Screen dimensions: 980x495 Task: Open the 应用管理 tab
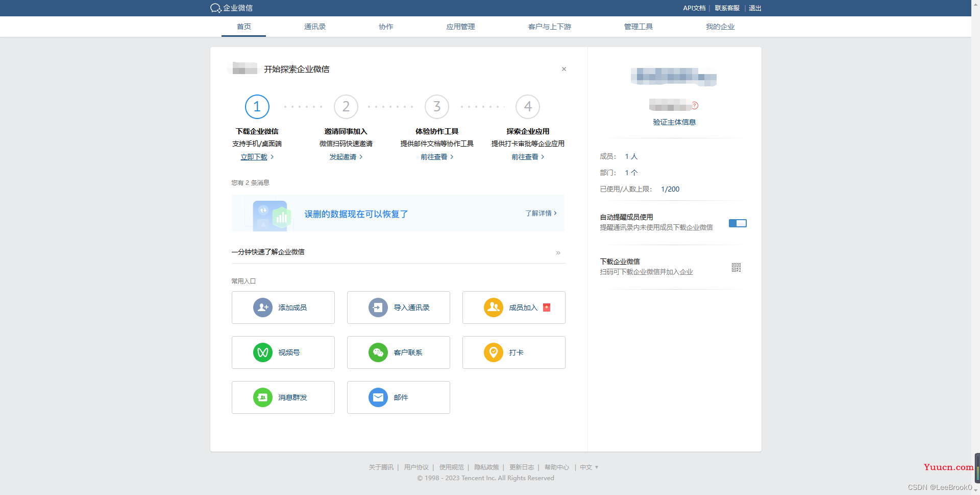pos(460,27)
